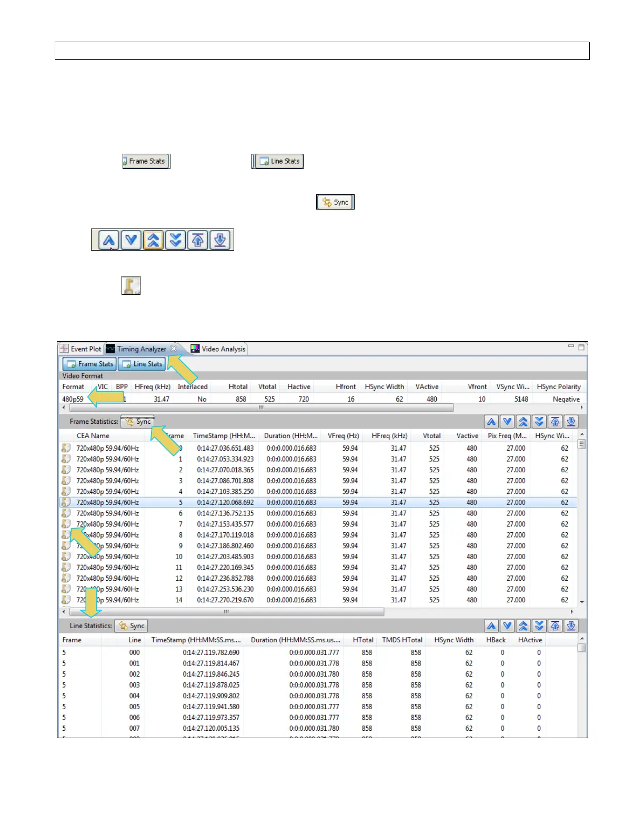Maximize the Timing Analyzer panel view
Image resolution: width=644 pixels, height=834 pixels.
pyautogui.click(x=581, y=347)
